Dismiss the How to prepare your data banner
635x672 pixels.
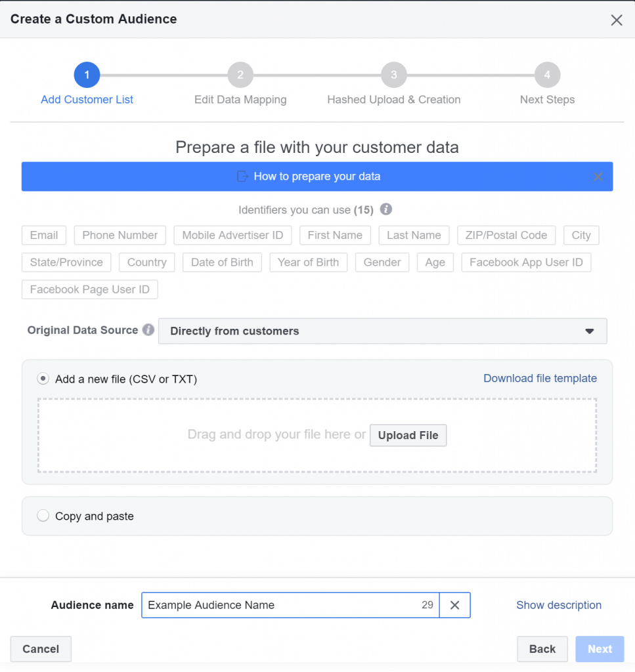pos(598,177)
